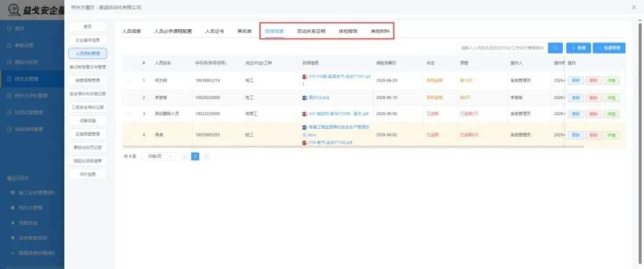Open 事故与处罚记录 in side menu
Image resolution: width=644 pixels, height=269 pixels.
point(88,147)
